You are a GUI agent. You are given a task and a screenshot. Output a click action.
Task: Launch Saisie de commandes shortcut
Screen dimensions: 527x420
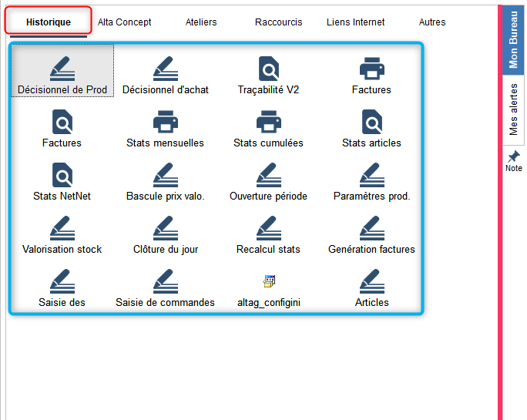pyautogui.click(x=165, y=282)
